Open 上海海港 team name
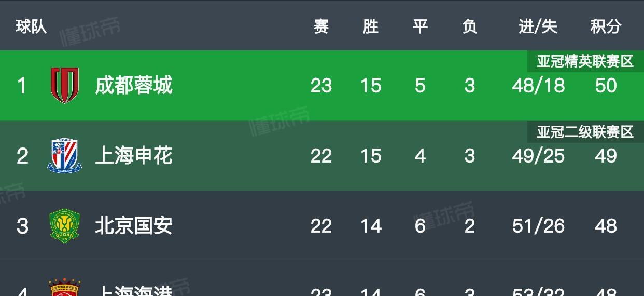The height and width of the screenshot is (296, 644). click(x=134, y=291)
